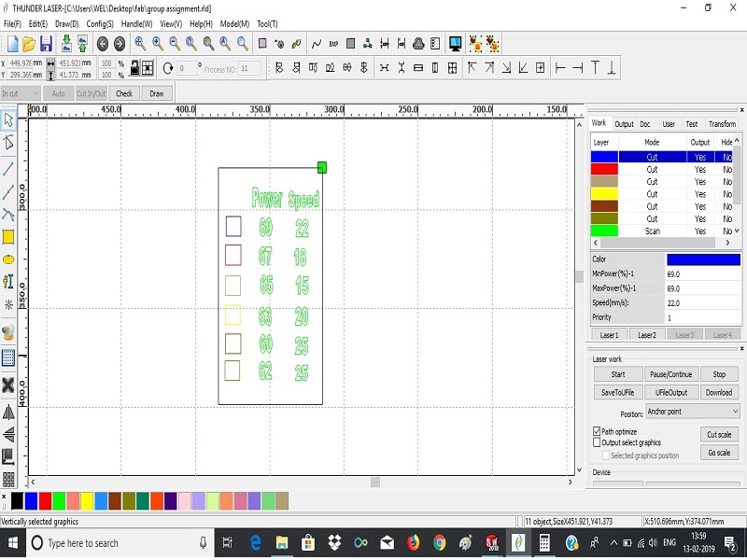Enable Path optimize checkbox
This screenshot has width=747, height=560.
tap(597, 431)
